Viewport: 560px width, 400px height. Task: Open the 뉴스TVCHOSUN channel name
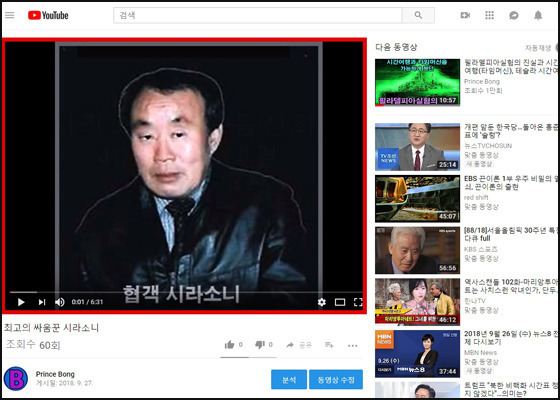pyautogui.click(x=488, y=146)
